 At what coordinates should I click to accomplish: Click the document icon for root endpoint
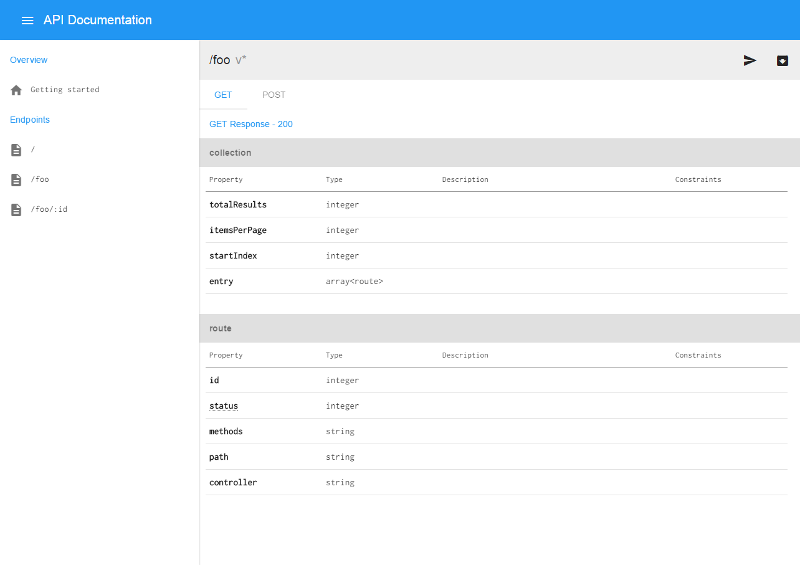coord(16,150)
